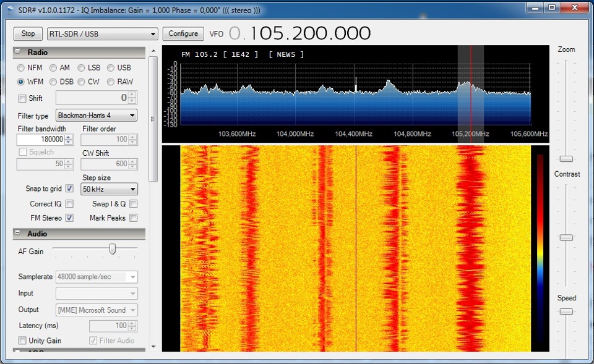Toggle the Filter Audio checkbox
Viewport: 594px width, 364px height.
tap(93, 341)
